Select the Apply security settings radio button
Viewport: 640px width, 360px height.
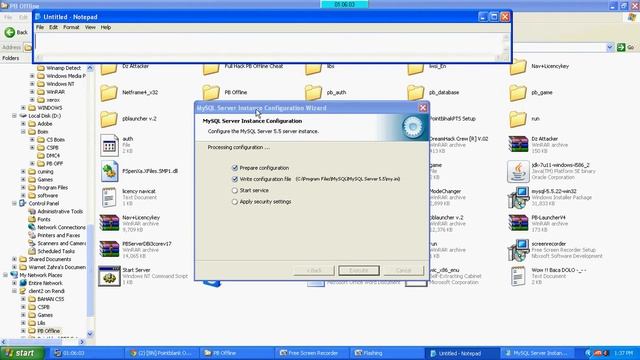235,202
